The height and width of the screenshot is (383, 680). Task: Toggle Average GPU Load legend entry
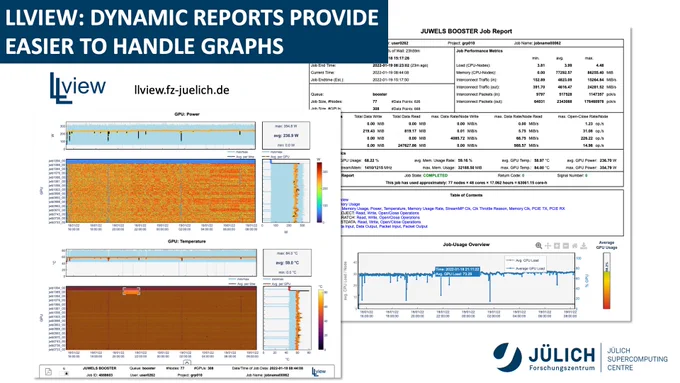[526, 268]
